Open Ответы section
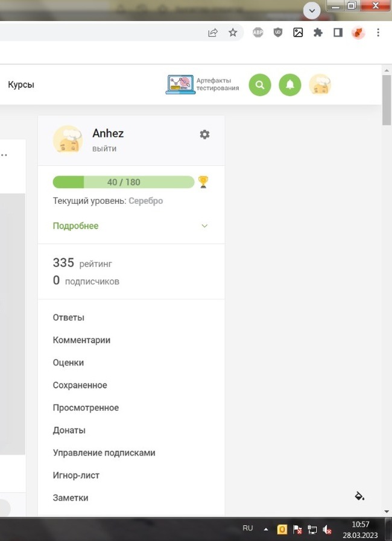The width and height of the screenshot is (392, 541). tap(68, 317)
